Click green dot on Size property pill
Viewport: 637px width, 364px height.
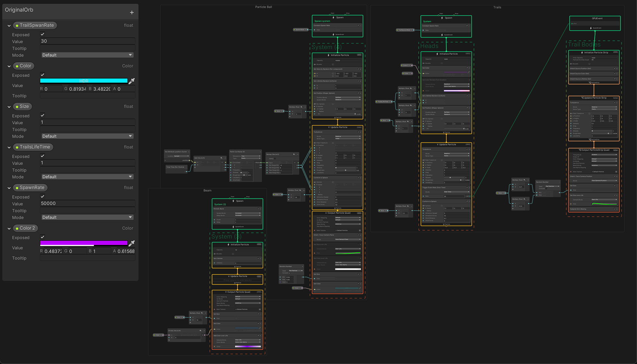(17, 107)
